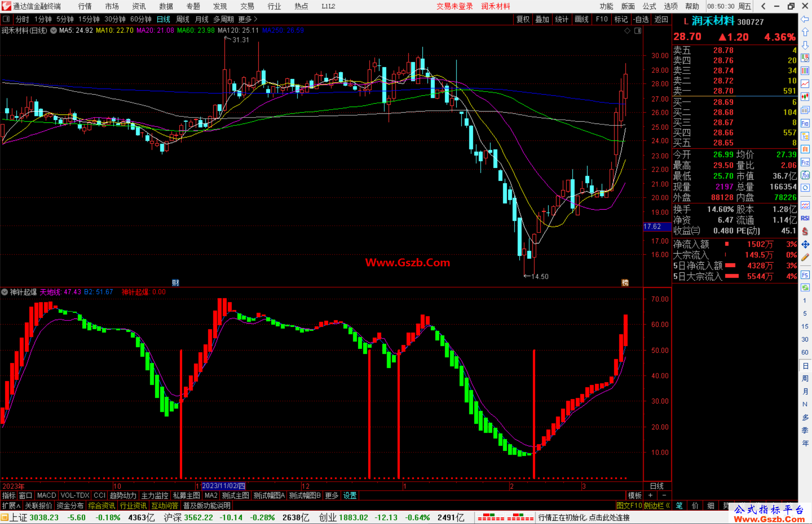Click 设置 in indicator bar

[x=350, y=495]
